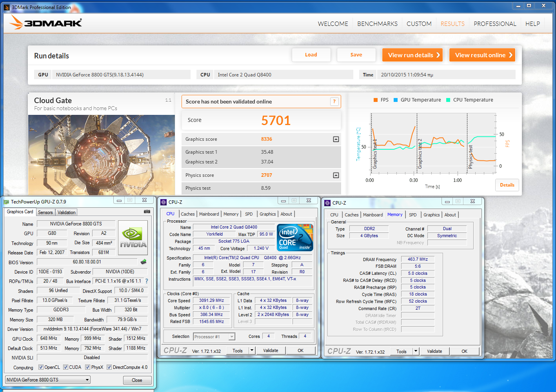Toggle FPS legend swatch in the chart
The width and height of the screenshot is (556, 392).
point(376,100)
